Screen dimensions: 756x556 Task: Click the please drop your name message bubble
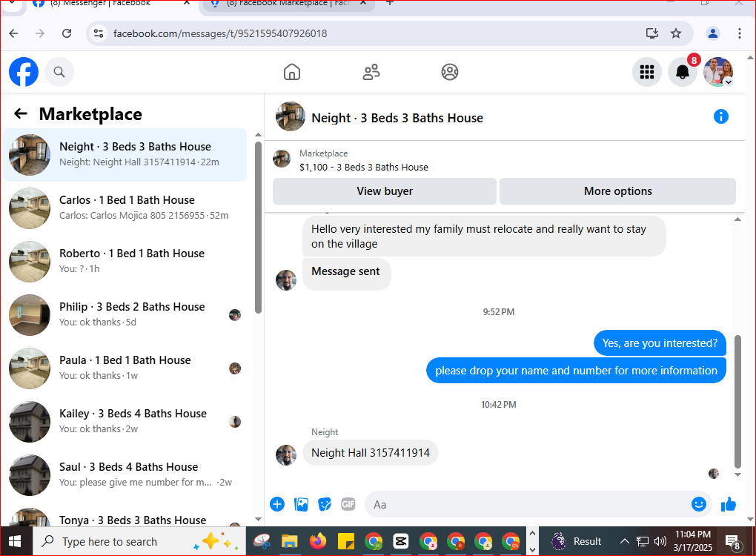tap(576, 371)
